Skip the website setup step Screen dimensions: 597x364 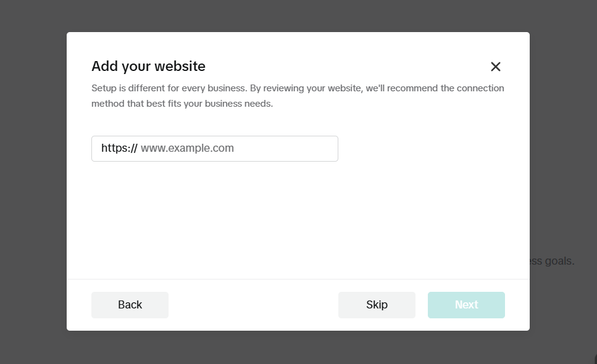click(x=377, y=305)
